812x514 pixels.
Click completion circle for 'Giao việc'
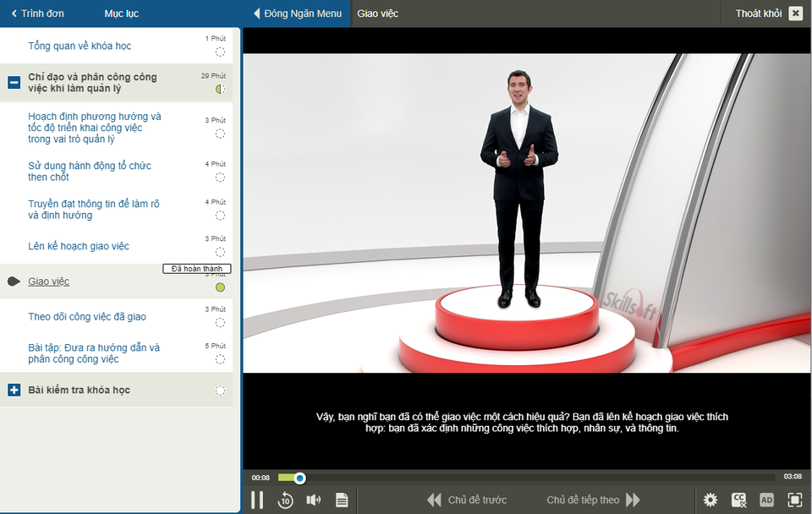220,287
